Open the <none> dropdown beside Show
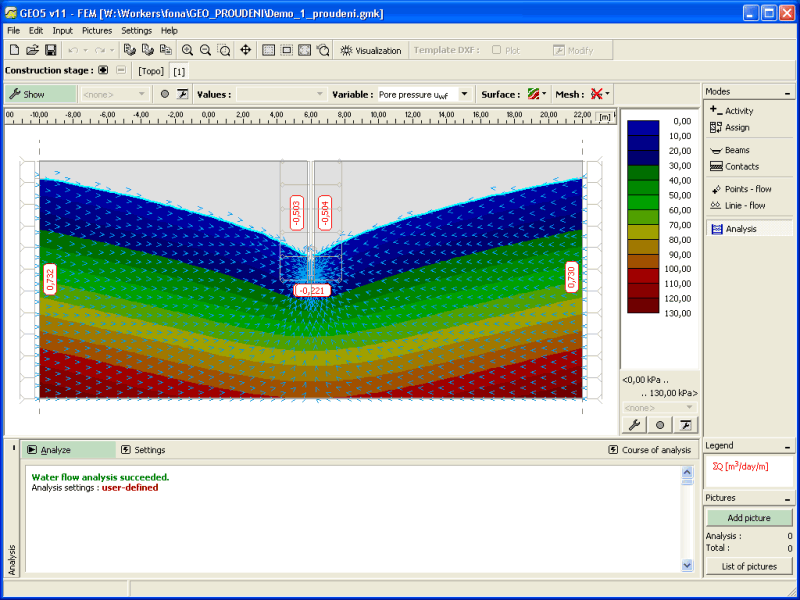Image resolution: width=800 pixels, height=600 pixels. click(114, 94)
